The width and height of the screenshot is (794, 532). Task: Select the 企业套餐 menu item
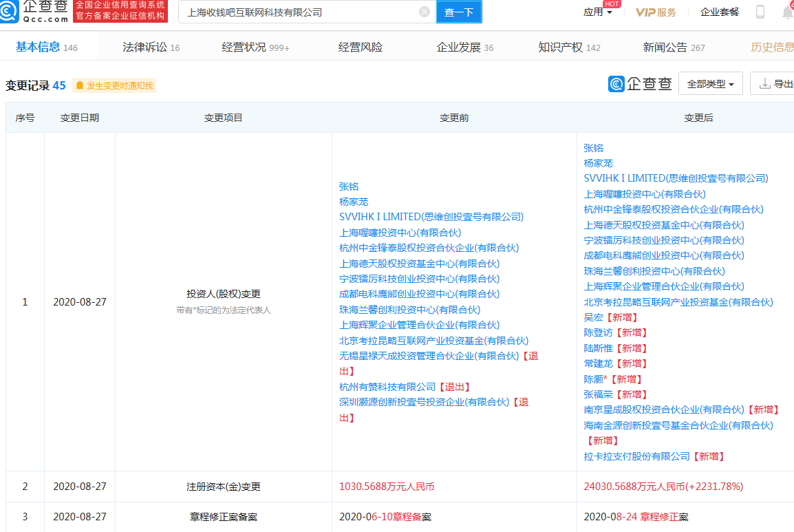719,12
